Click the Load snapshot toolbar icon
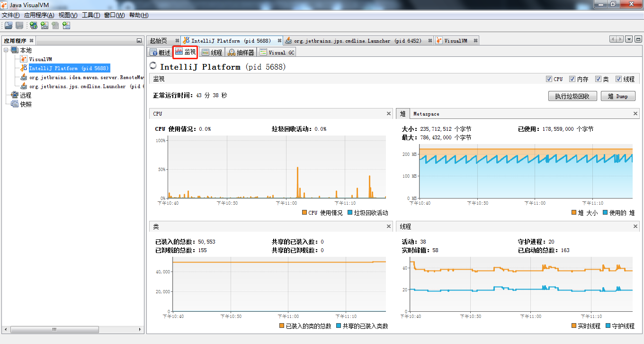The width and height of the screenshot is (644, 344). [9, 26]
